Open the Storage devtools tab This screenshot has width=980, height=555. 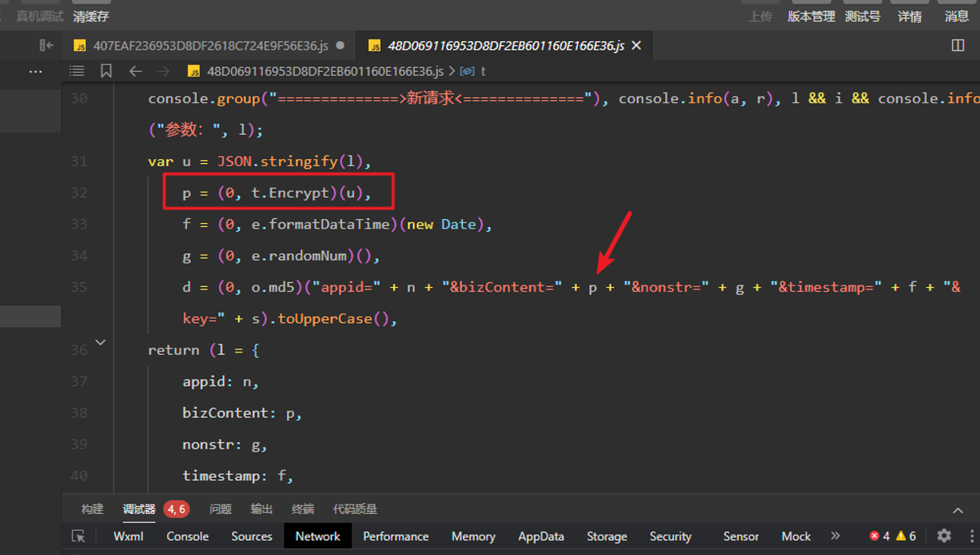(607, 536)
